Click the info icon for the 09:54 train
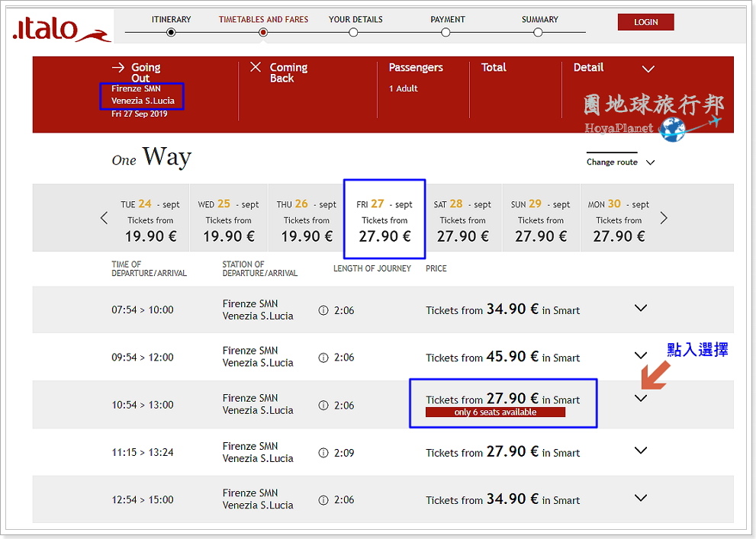 point(323,358)
